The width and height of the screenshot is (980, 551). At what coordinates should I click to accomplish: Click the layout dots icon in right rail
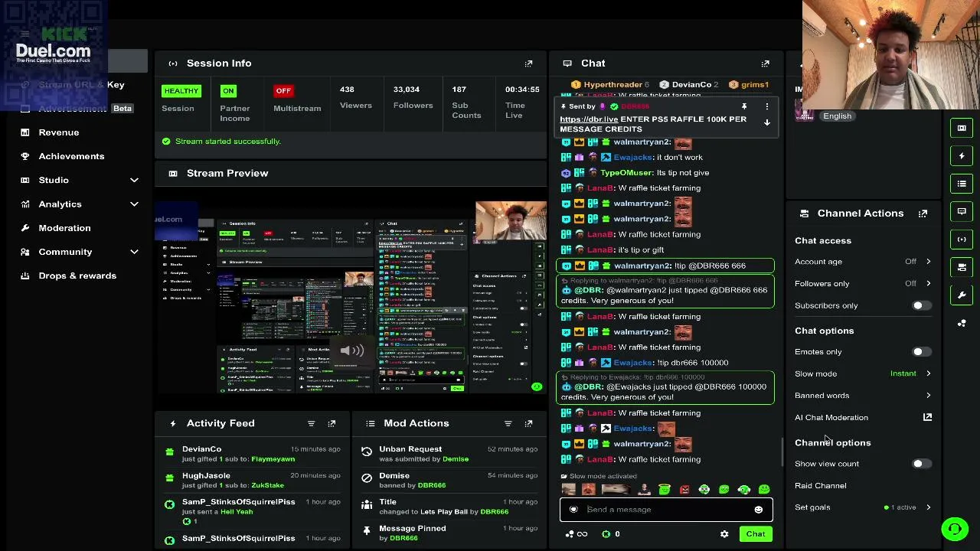pos(962,323)
